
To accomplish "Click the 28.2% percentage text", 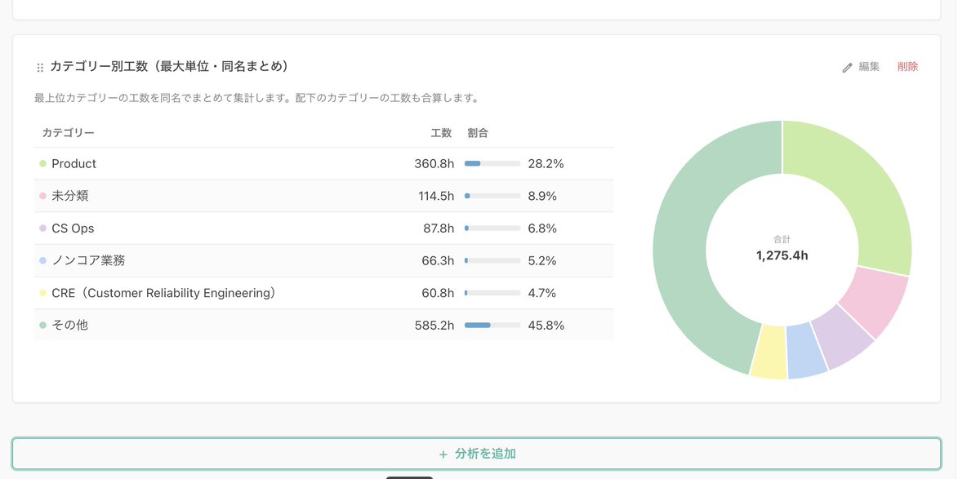I will coord(546,163).
